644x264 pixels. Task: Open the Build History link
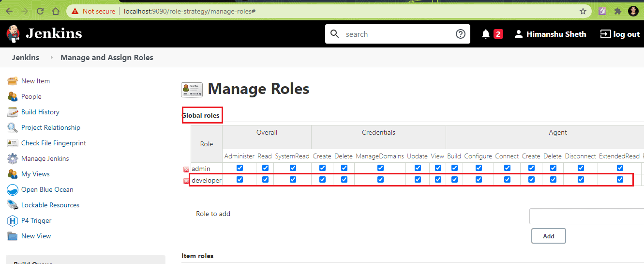pos(40,112)
